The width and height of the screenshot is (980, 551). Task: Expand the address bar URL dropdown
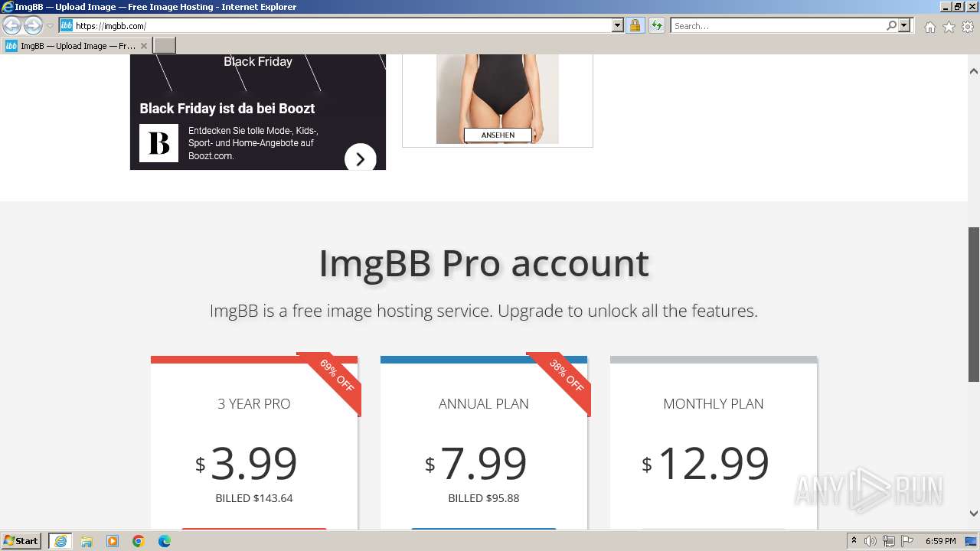(x=618, y=26)
